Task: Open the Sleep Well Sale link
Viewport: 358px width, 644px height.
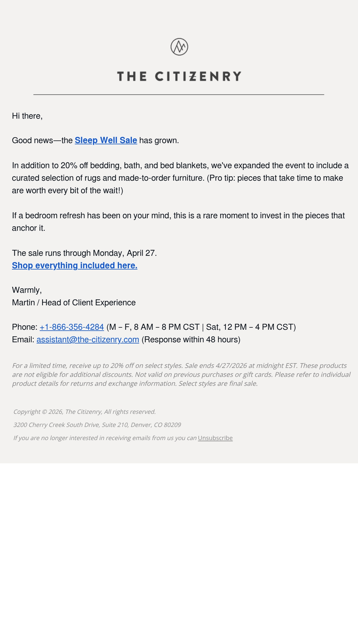Action: (106, 140)
